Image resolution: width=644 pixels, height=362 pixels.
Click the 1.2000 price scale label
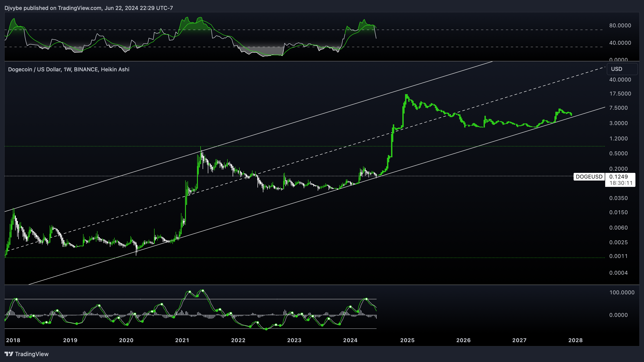pos(619,139)
